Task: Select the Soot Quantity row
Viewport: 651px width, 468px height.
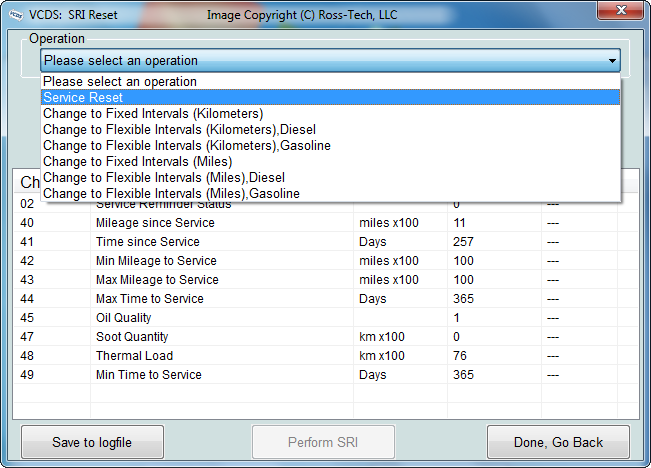Action: tap(132, 337)
